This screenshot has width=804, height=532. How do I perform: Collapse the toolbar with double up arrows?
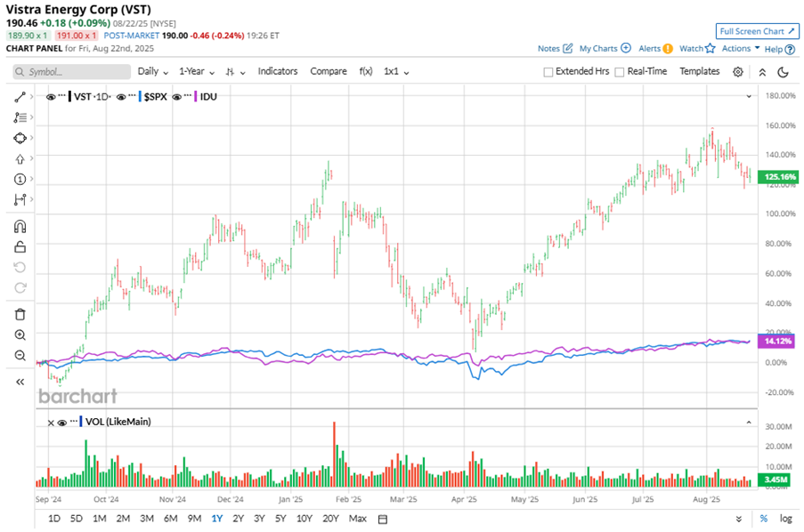(x=762, y=72)
